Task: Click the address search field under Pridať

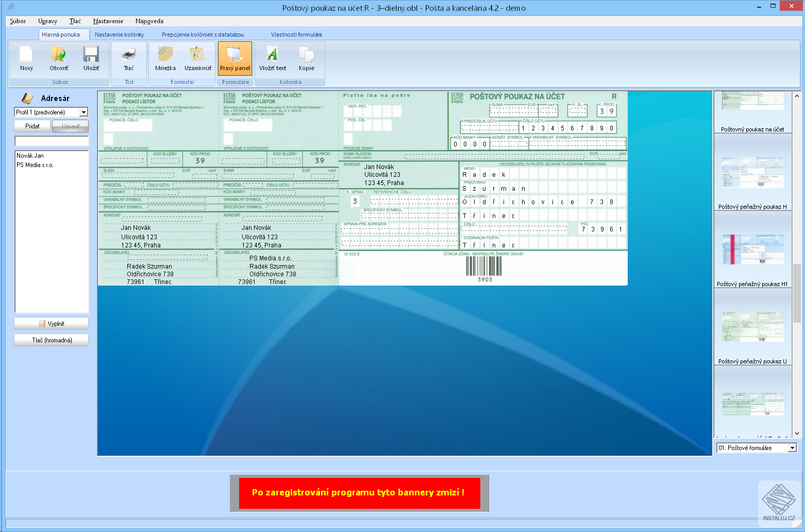Action: pos(52,141)
